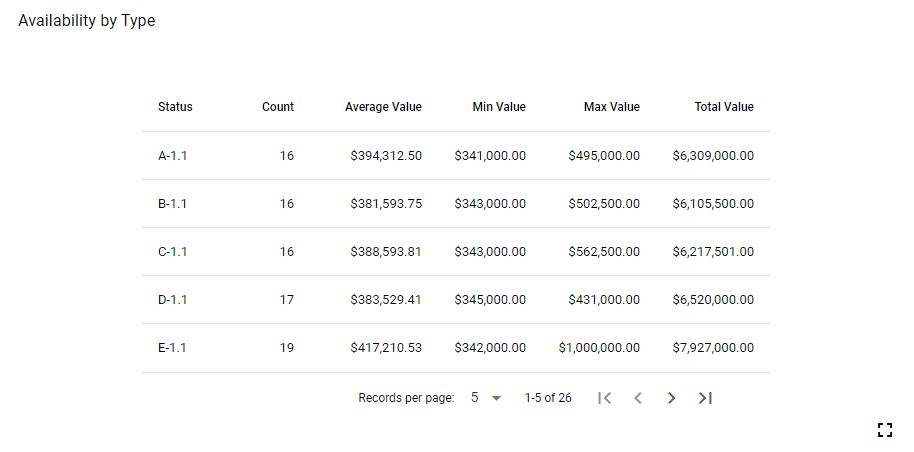Go to previous page of records

pos(638,398)
